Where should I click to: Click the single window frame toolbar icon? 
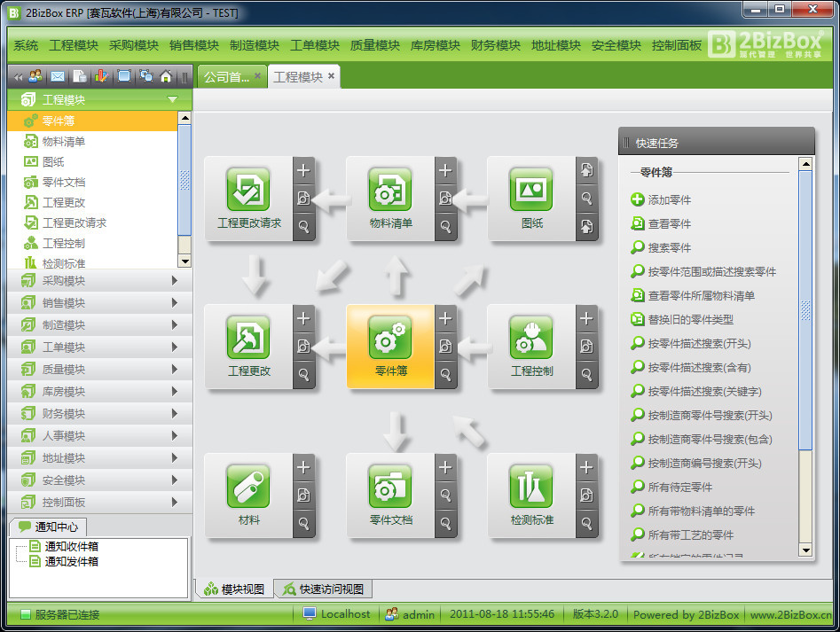click(x=123, y=76)
